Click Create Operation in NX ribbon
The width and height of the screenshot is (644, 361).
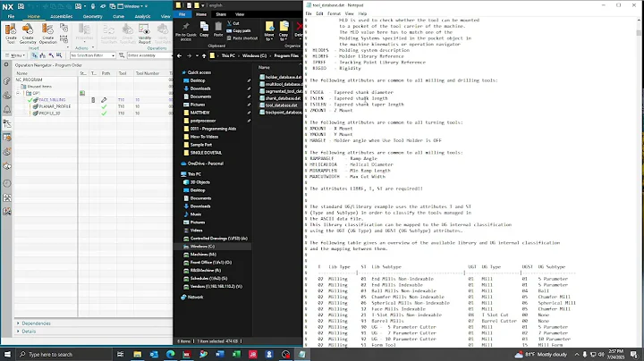click(x=47, y=33)
